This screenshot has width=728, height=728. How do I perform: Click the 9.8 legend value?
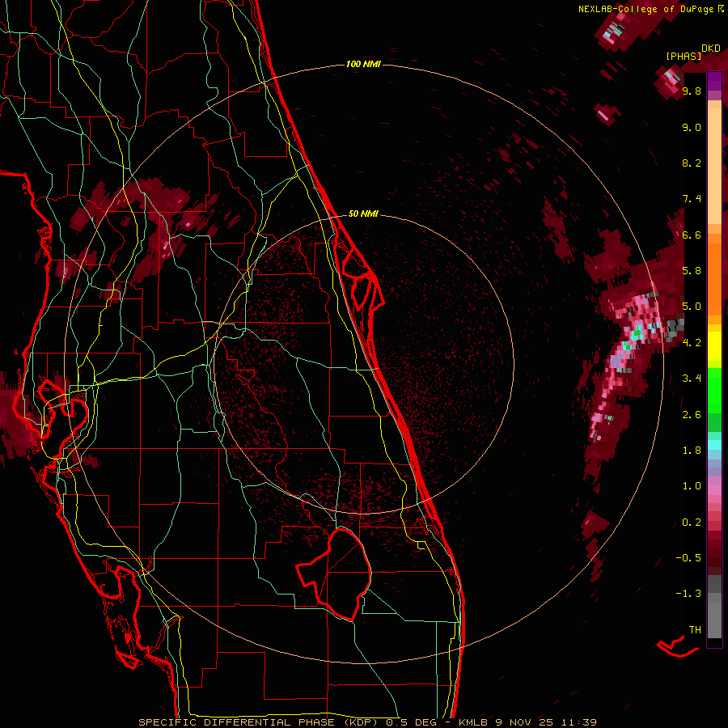[692, 91]
